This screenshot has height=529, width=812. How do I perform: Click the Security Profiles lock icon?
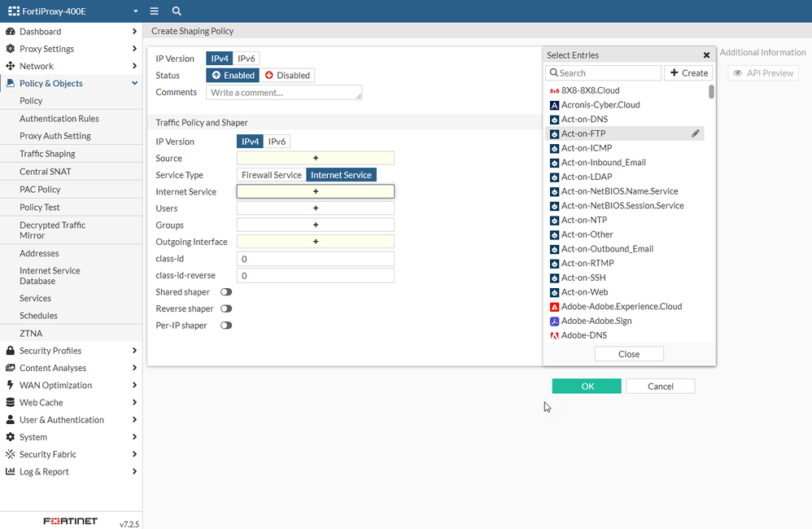coord(10,350)
